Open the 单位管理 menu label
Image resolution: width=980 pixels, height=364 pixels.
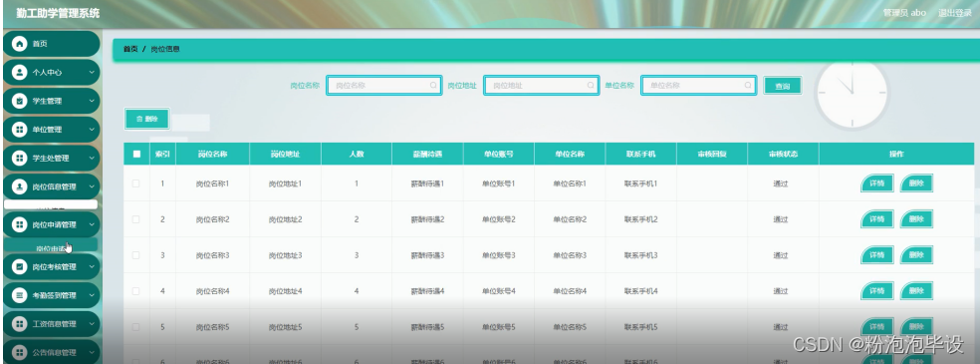47,130
